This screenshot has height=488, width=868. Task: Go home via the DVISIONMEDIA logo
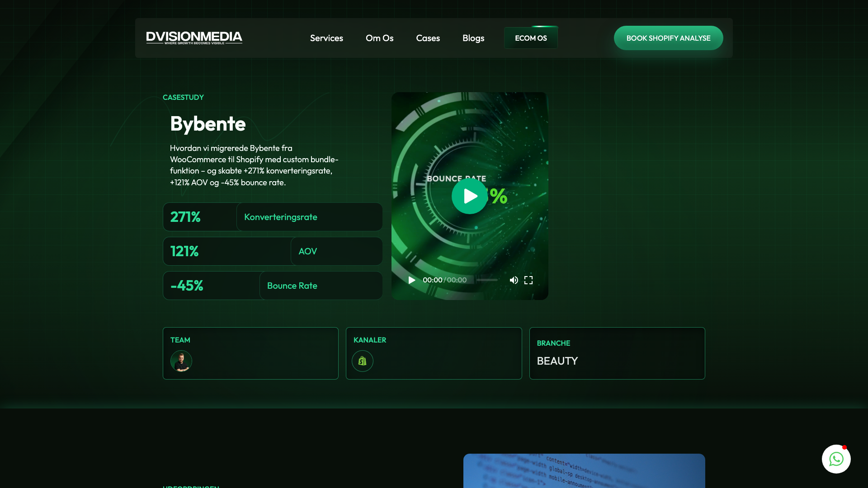[194, 38]
